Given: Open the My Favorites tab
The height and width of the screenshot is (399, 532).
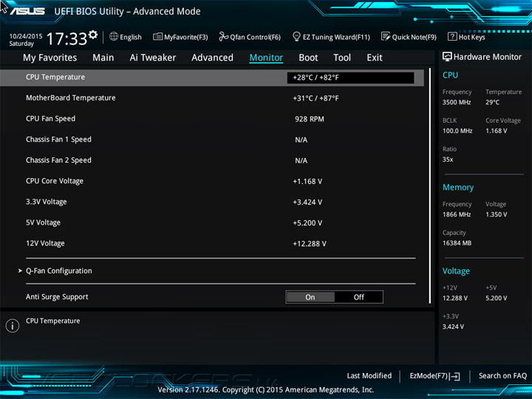Looking at the screenshot, I should point(50,58).
